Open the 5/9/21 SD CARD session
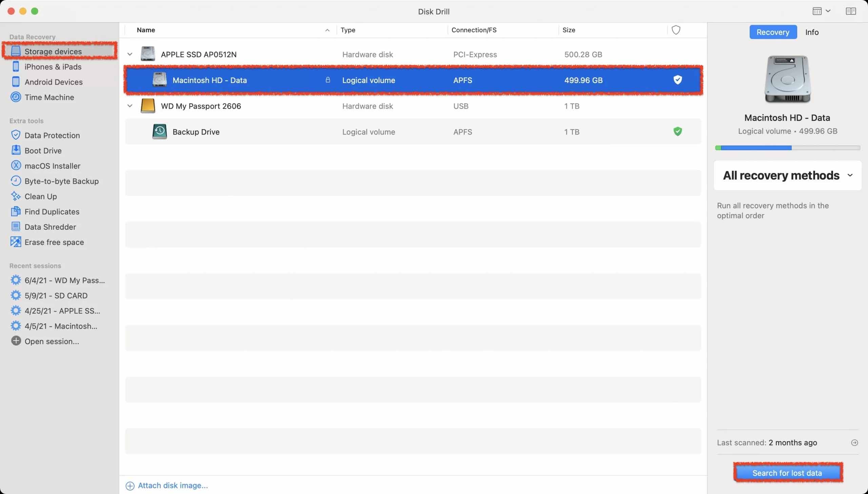The height and width of the screenshot is (494, 868). (x=49, y=295)
